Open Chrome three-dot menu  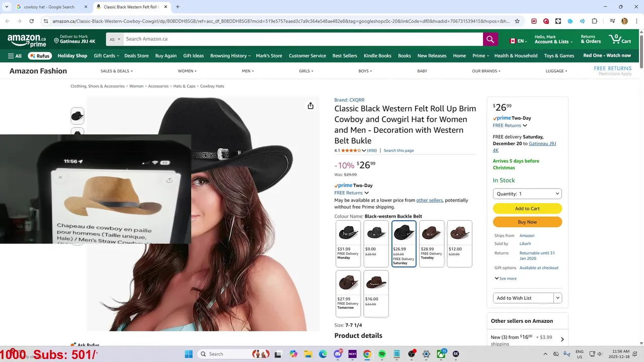click(636, 21)
